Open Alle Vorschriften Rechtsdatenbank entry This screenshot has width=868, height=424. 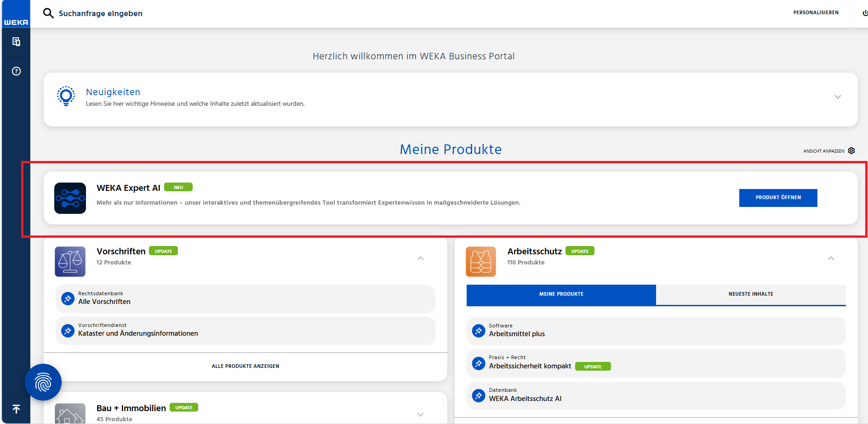click(x=246, y=299)
